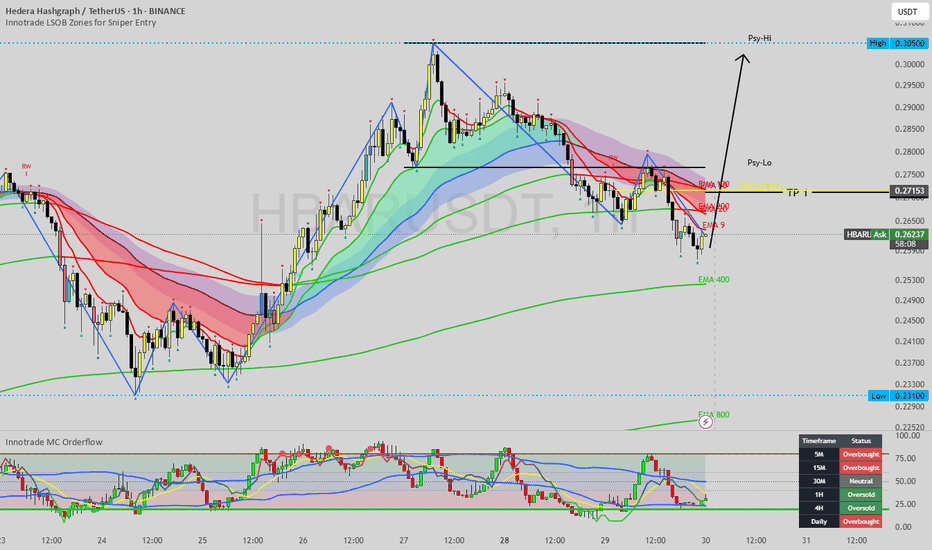Click date 25 on the time axis
The height and width of the screenshot is (550, 932).
point(202,540)
